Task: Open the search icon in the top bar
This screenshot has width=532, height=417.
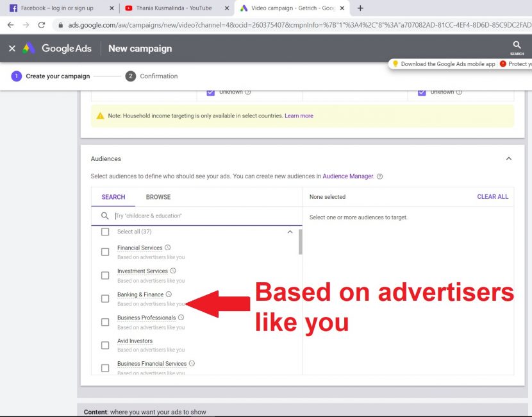Action: (517, 45)
